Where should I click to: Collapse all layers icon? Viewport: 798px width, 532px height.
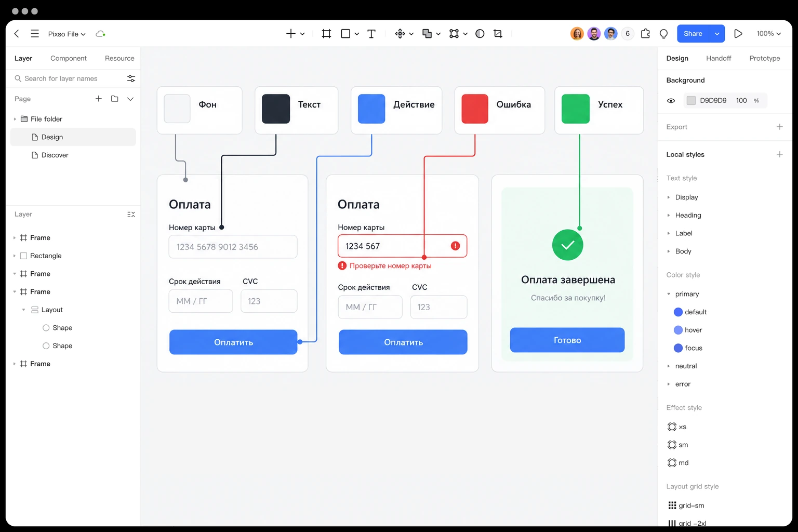131,214
